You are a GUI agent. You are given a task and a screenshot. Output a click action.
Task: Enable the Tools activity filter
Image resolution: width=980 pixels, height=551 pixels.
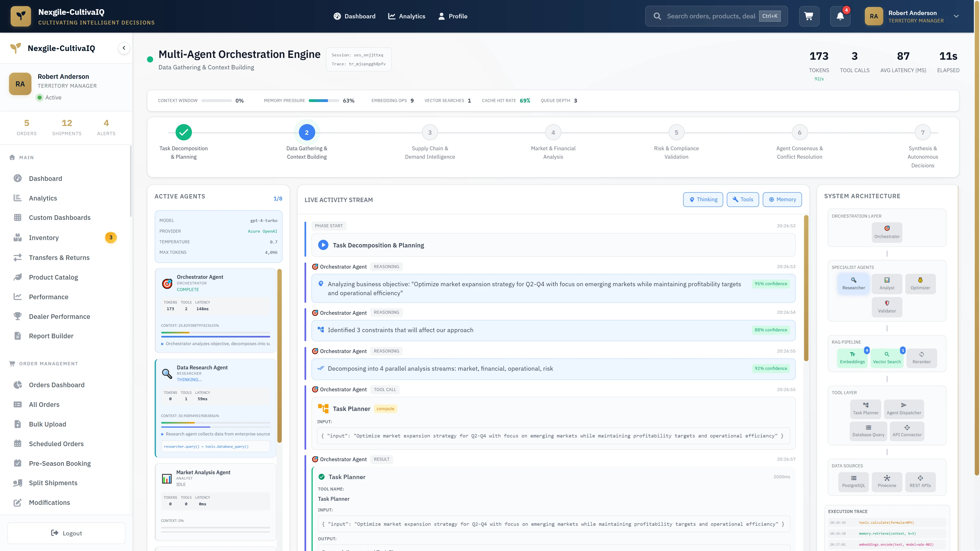(743, 199)
